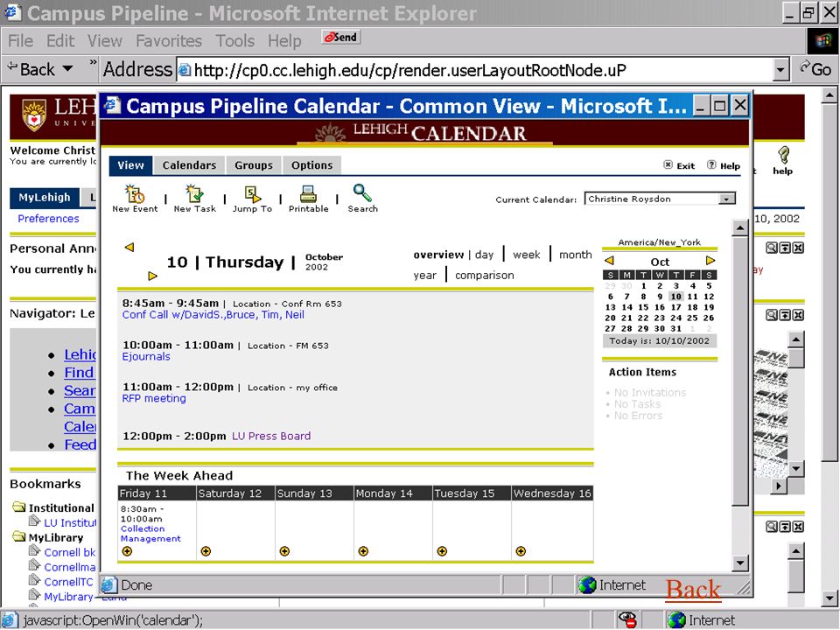Go to previous day arrow
This screenshot has height=630, width=840.
(x=129, y=247)
